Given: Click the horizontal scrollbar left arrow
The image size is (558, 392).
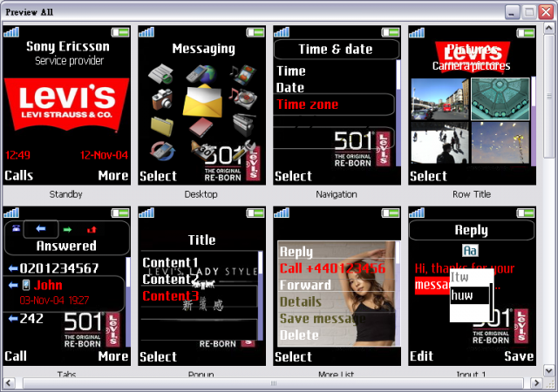Looking at the screenshot, I should coord(9,383).
